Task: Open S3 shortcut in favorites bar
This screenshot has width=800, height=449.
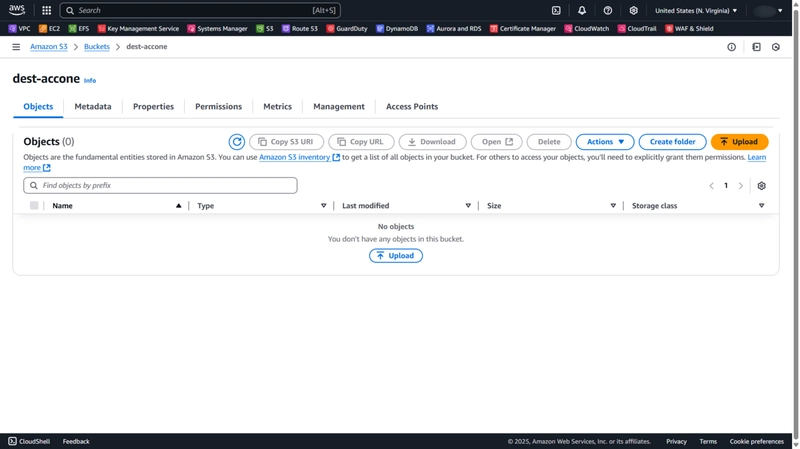Action: [x=265, y=29]
